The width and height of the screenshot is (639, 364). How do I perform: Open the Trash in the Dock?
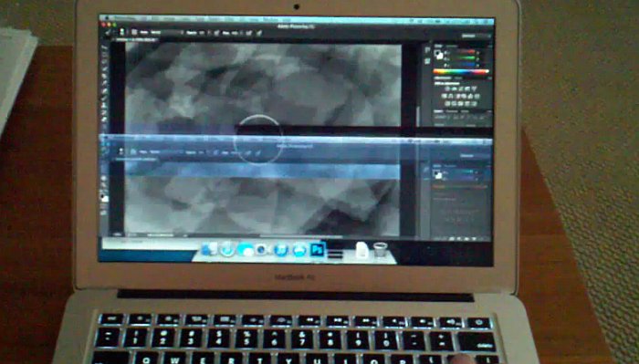coord(380,249)
